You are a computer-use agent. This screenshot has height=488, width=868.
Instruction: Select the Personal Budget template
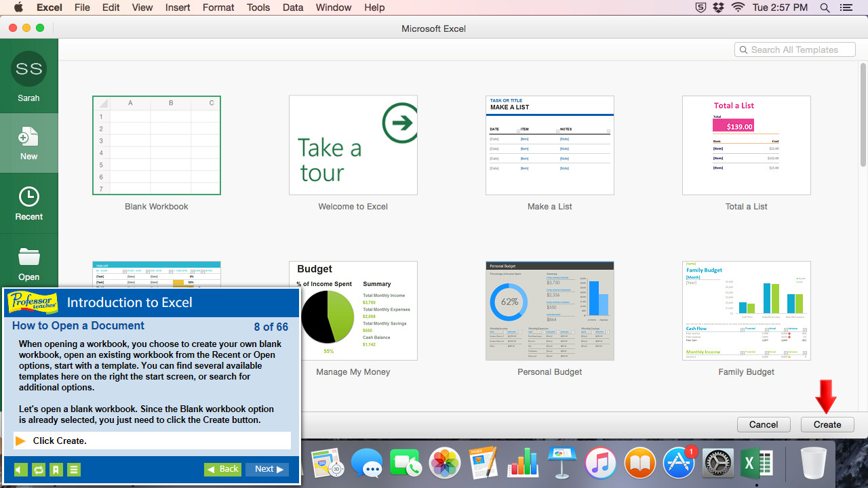click(549, 310)
